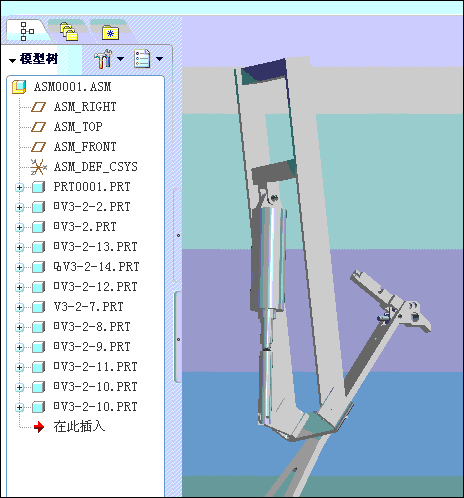Click the ASM_TOP plane icon
The height and width of the screenshot is (498, 464).
tap(38, 127)
